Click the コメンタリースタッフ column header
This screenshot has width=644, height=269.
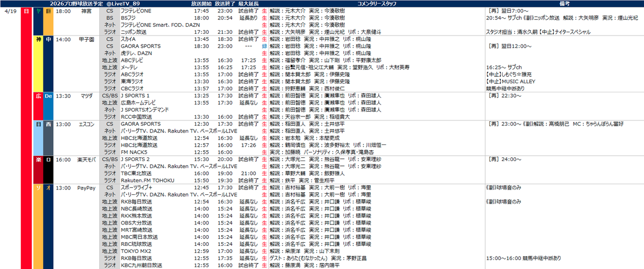(x=376, y=3)
